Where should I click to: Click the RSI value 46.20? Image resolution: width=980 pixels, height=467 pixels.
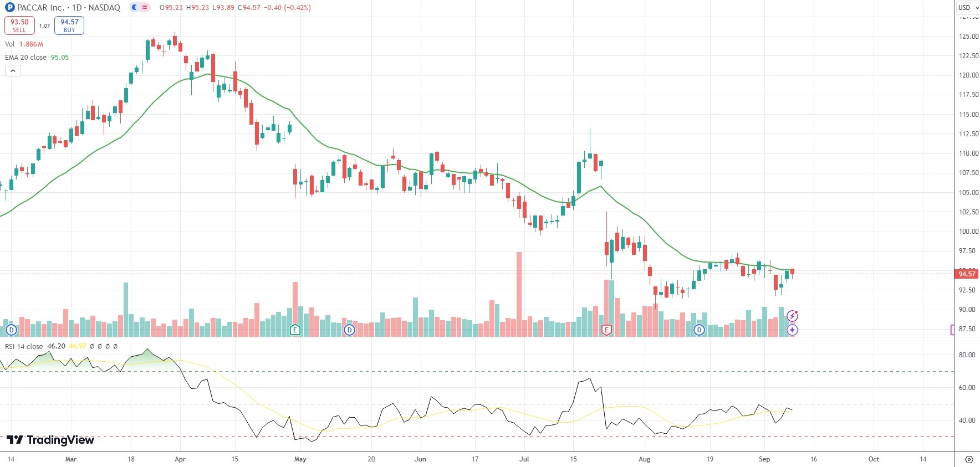tap(57, 347)
